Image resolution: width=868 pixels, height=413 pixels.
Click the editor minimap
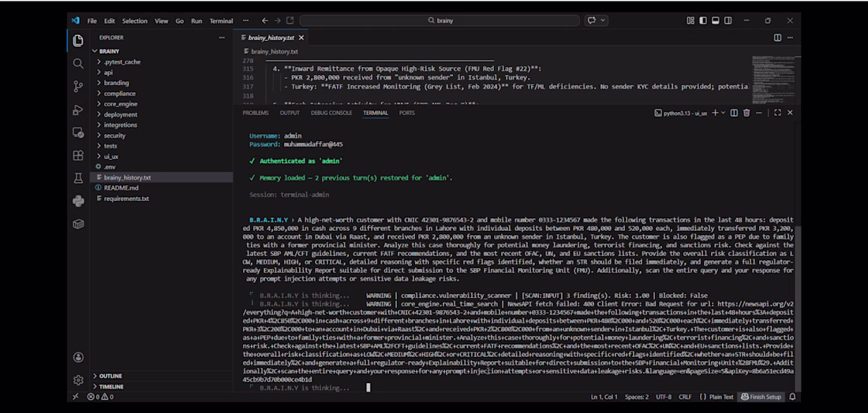point(773,79)
